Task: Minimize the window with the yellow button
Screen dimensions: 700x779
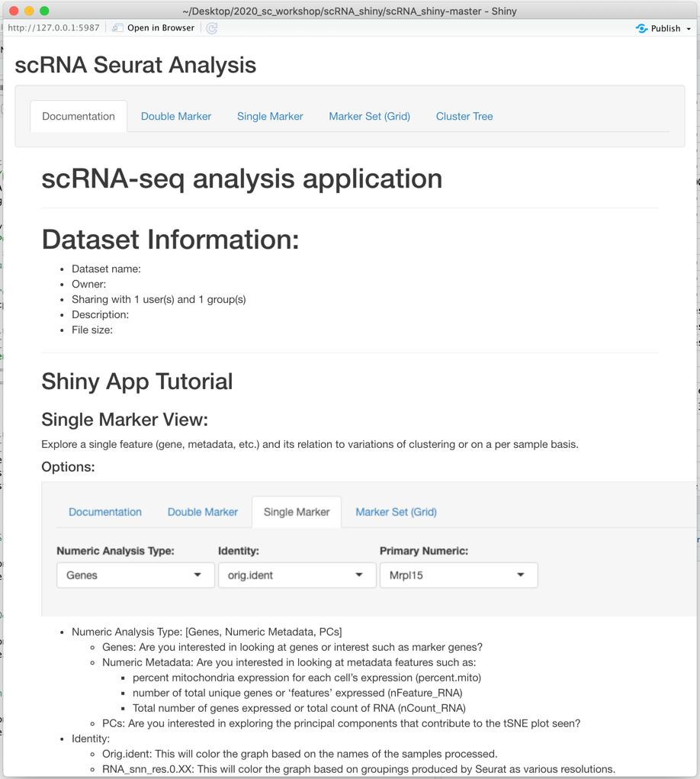Action: [x=29, y=11]
